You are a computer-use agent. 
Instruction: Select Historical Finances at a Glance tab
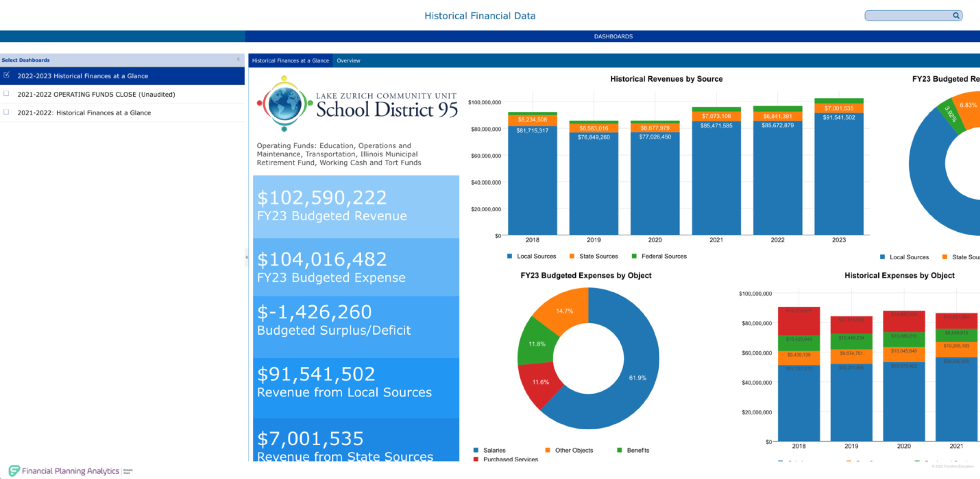(x=291, y=60)
